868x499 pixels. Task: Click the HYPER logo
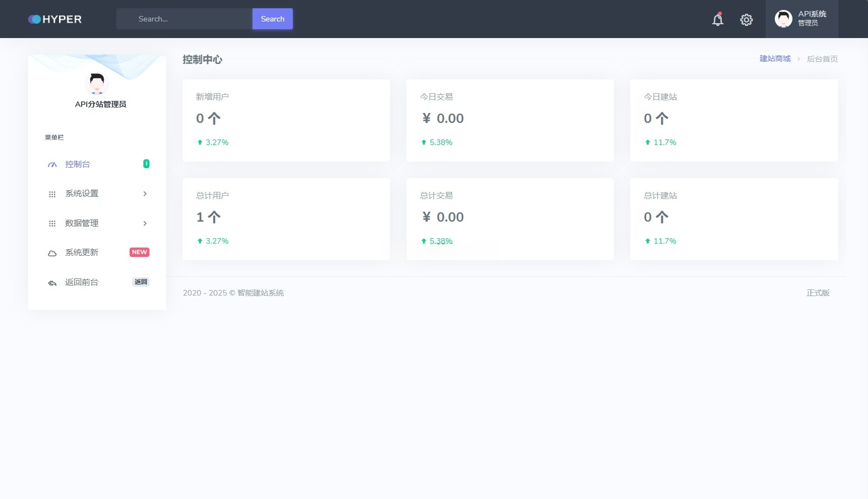click(x=55, y=19)
